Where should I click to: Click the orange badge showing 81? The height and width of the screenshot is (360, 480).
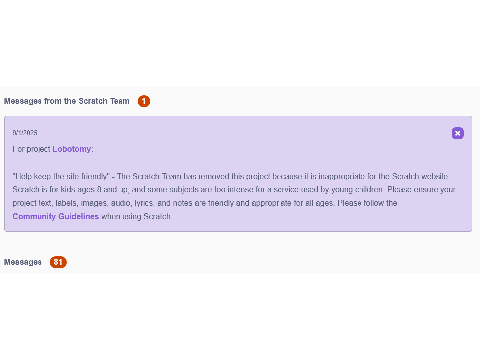[58, 262]
